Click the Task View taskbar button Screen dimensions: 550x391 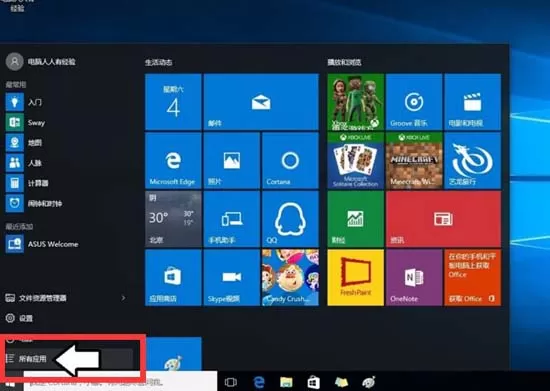pos(230,382)
